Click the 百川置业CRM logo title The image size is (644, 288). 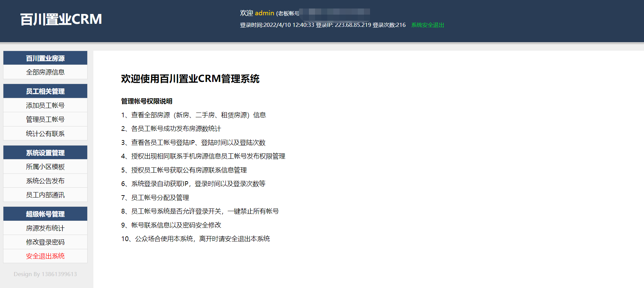(61, 19)
